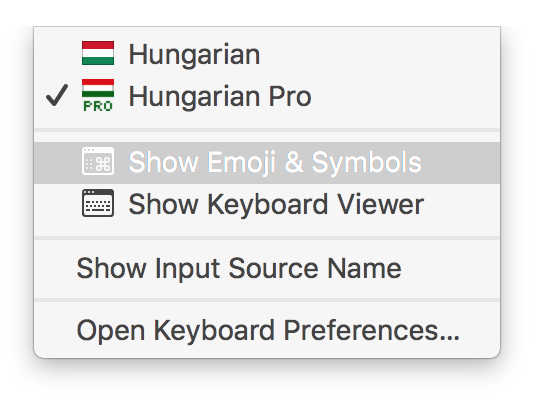Click the word Pro in Hungarian Pro
534x400 pixels.
coord(290,96)
